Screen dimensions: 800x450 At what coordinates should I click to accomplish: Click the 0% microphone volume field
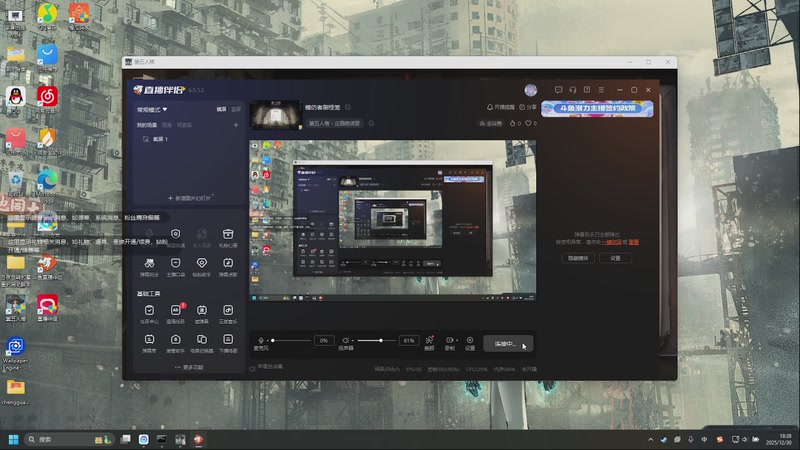(324, 340)
